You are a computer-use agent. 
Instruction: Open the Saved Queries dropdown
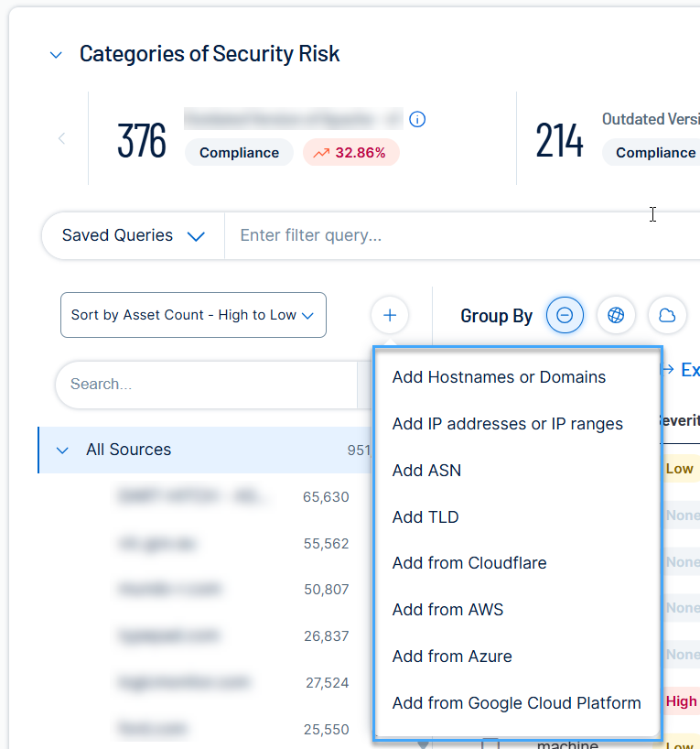[133, 236]
